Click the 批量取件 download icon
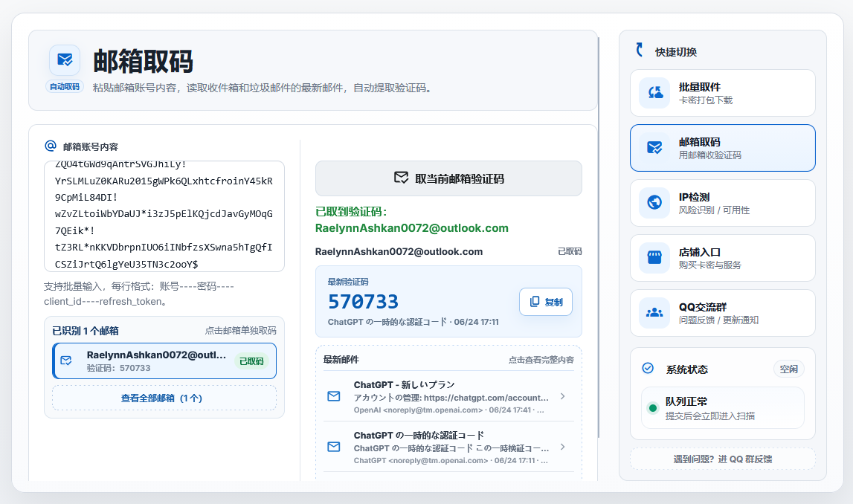The width and height of the screenshot is (853, 504). tap(654, 93)
